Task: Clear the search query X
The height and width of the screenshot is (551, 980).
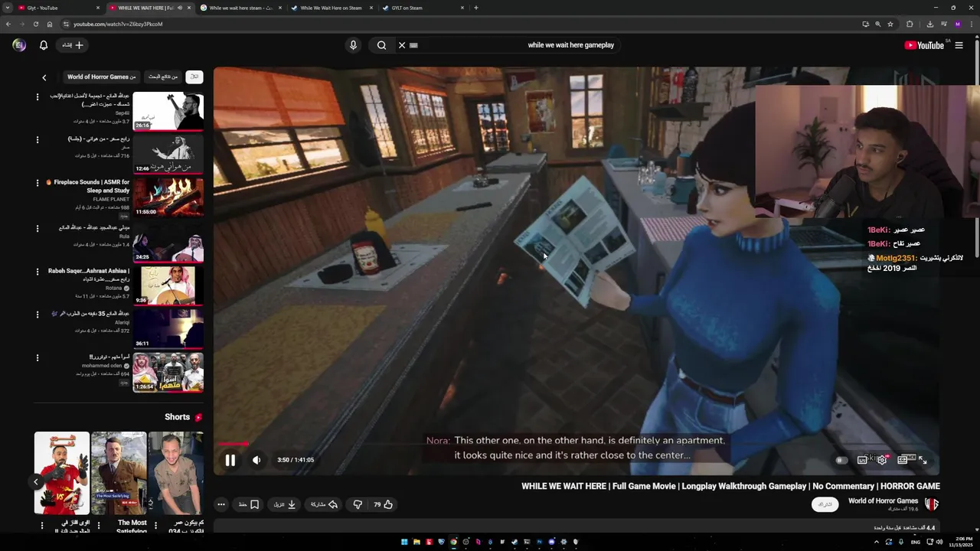Action: (x=402, y=45)
